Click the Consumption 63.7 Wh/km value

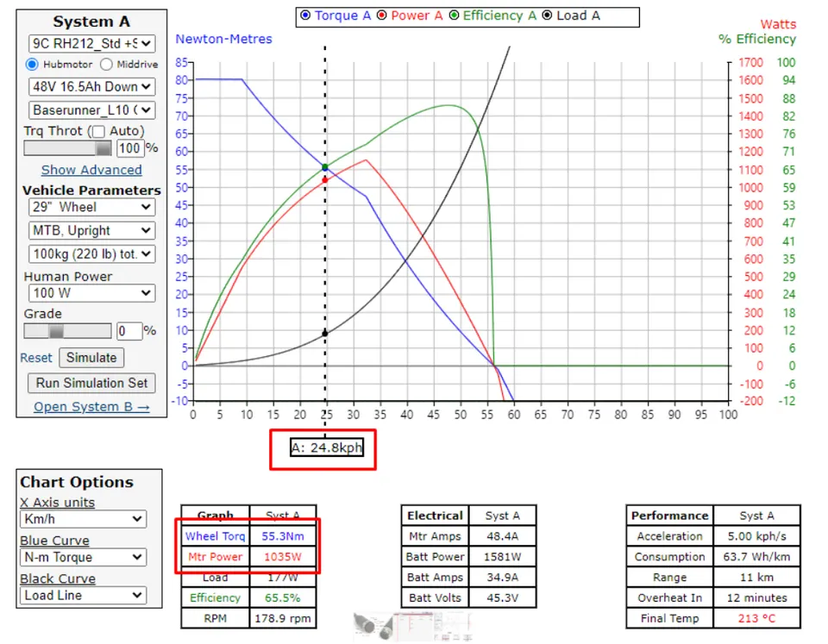pos(757,557)
